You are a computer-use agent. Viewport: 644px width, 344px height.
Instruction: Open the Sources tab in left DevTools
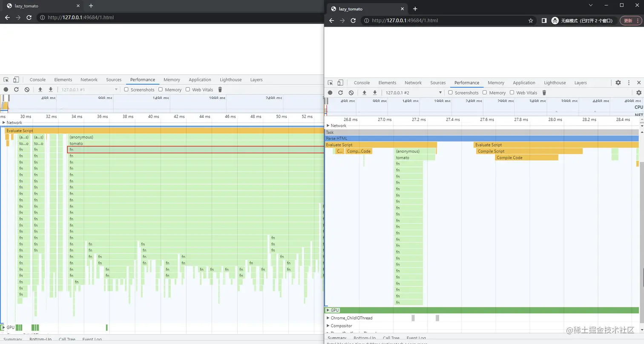coord(114,80)
